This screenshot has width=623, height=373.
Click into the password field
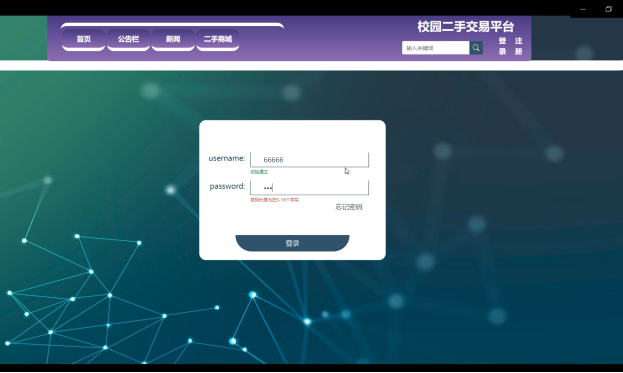click(310, 187)
